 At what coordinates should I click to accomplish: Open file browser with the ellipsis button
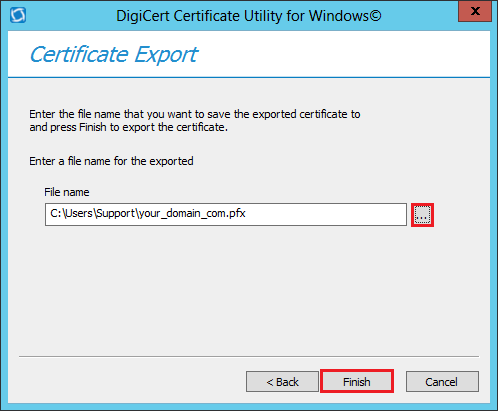click(422, 215)
